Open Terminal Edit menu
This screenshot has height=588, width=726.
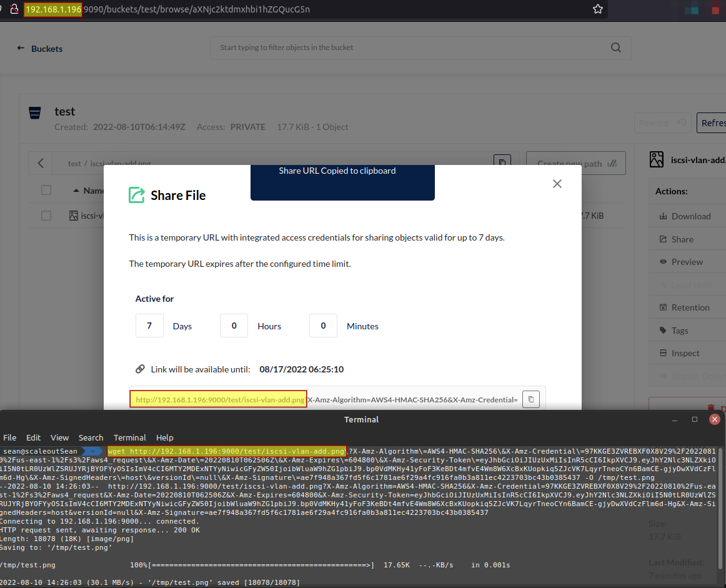(x=33, y=437)
